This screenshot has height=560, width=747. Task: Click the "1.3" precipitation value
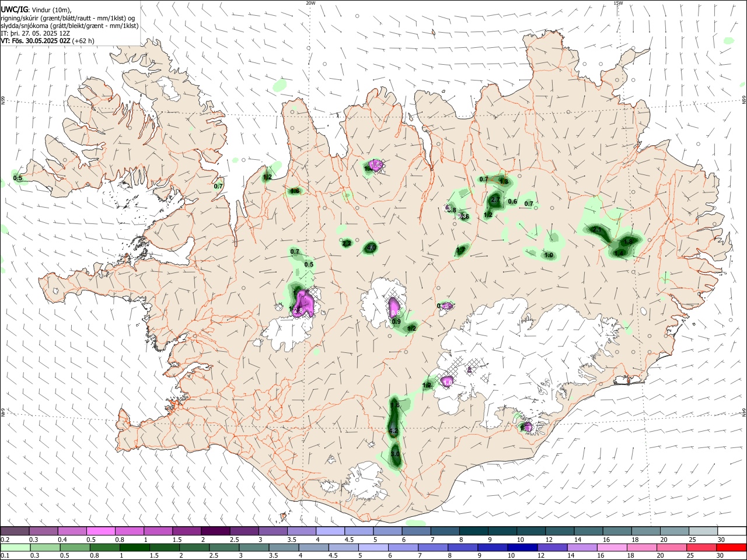[x=504, y=182]
